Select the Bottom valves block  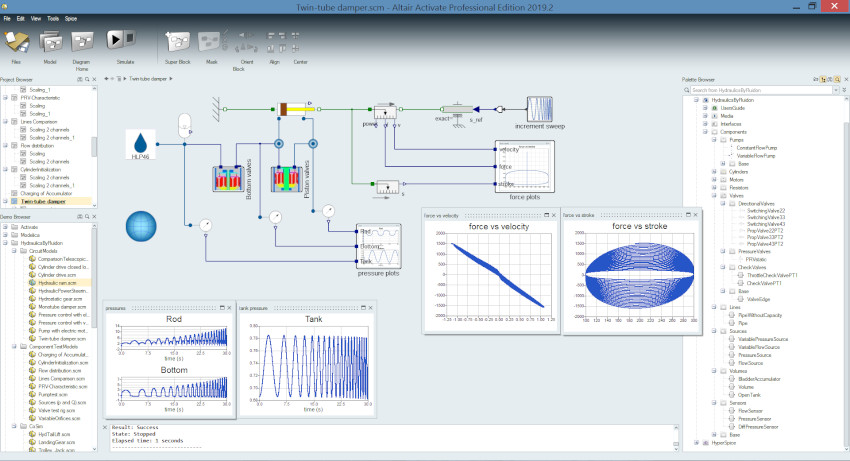(x=221, y=179)
